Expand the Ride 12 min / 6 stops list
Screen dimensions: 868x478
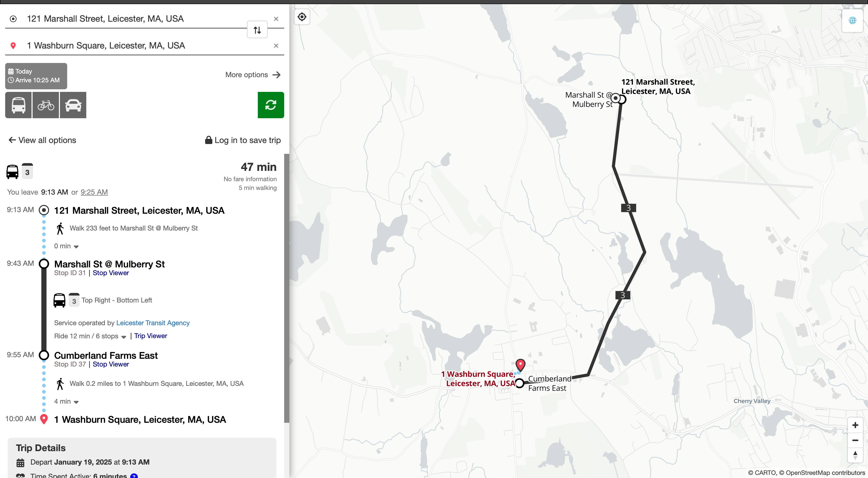[x=90, y=336]
